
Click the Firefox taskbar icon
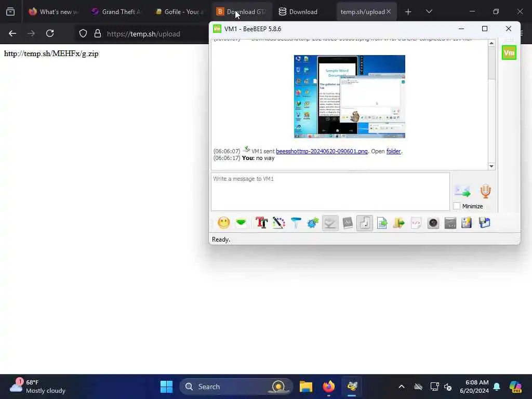(329, 387)
